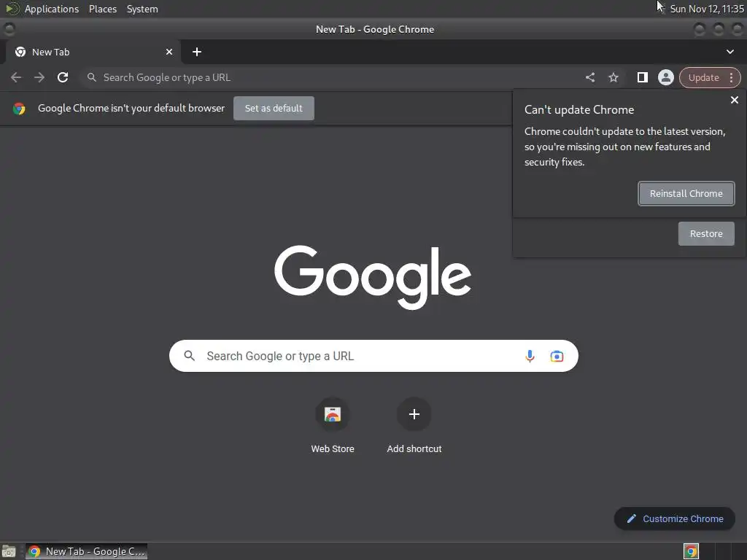This screenshot has width=747, height=560.
Task: Go forward using the forward arrow
Action: point(39,77)
